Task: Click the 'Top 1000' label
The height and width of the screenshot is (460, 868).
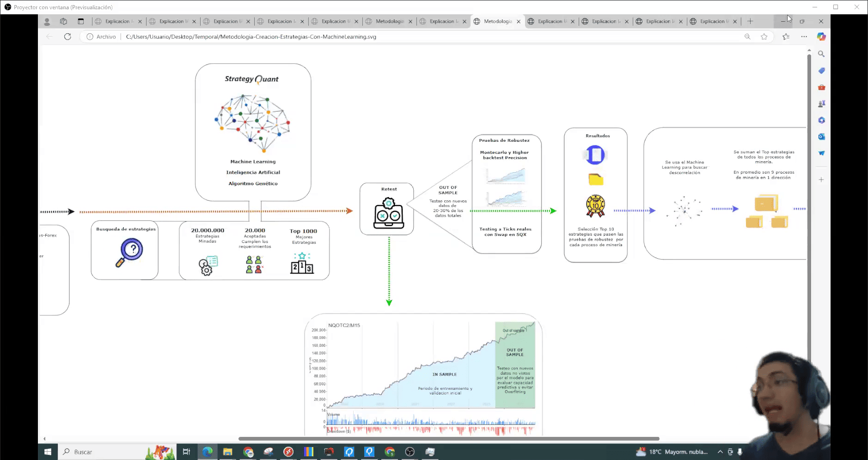Action: pyautogui.click(x=303, y=231)
